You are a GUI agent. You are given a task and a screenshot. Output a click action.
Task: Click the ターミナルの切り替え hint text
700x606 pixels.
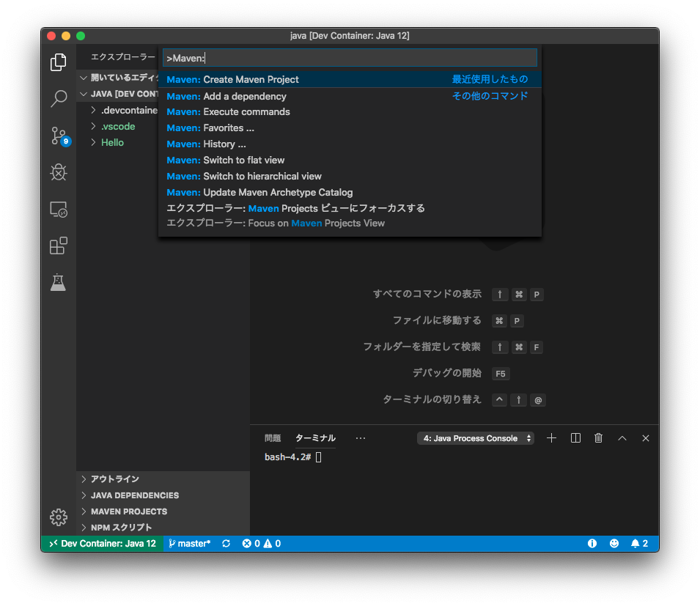coord(432,399)
